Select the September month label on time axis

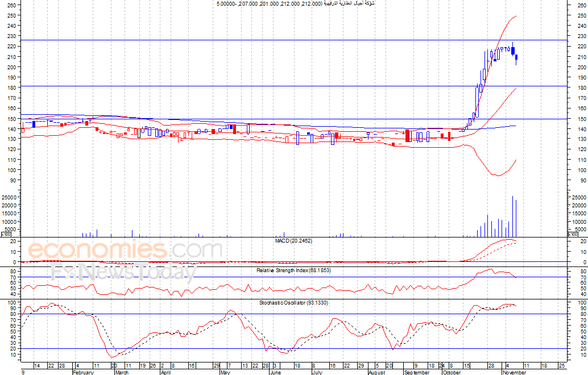click(x=417, y=372)
